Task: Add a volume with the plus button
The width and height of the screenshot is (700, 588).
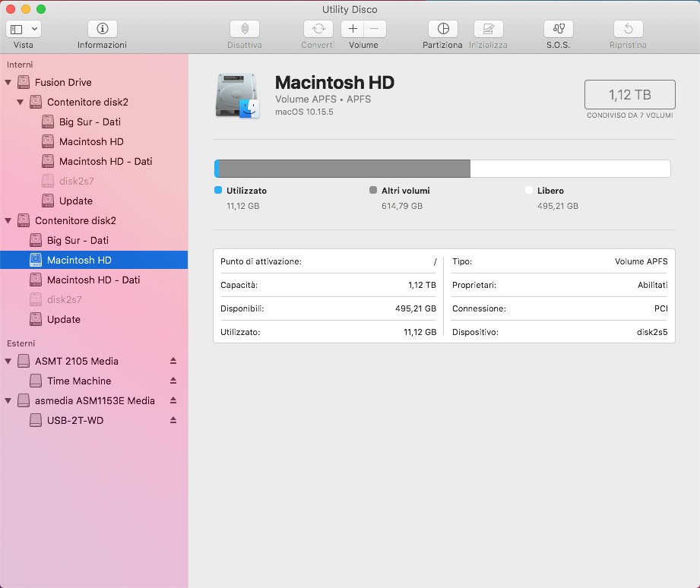Action: 353,29
